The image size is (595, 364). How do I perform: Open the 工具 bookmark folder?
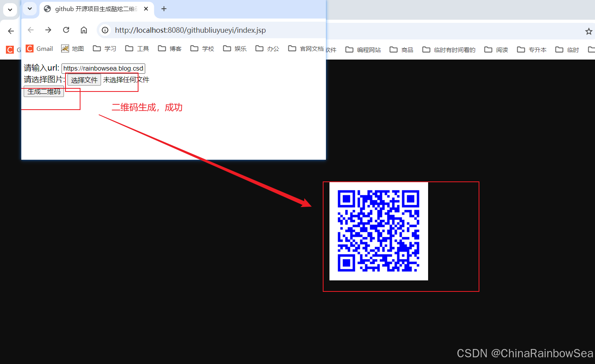point(137,49)
